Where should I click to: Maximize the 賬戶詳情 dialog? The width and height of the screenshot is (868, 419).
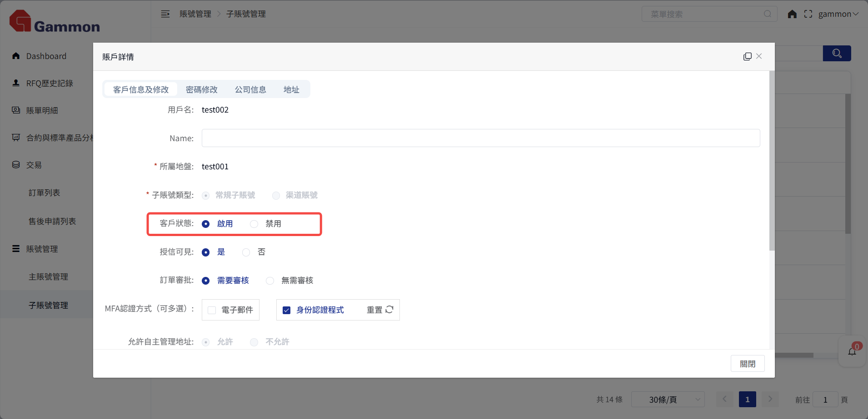(747, 56)
